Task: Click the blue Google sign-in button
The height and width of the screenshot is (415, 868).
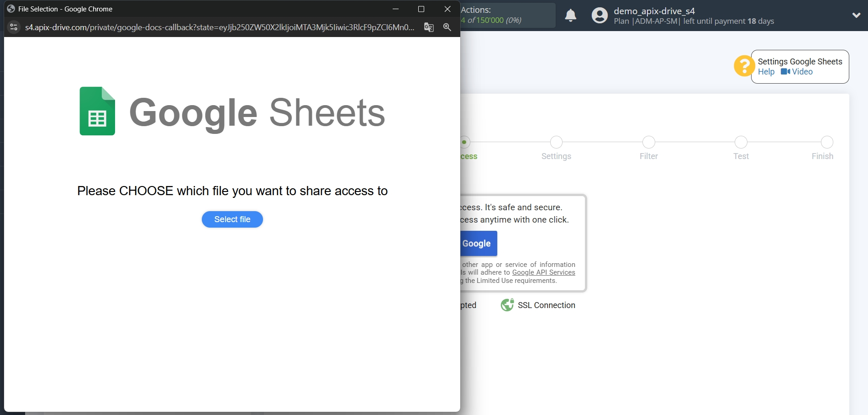Action: click(479, 244)
